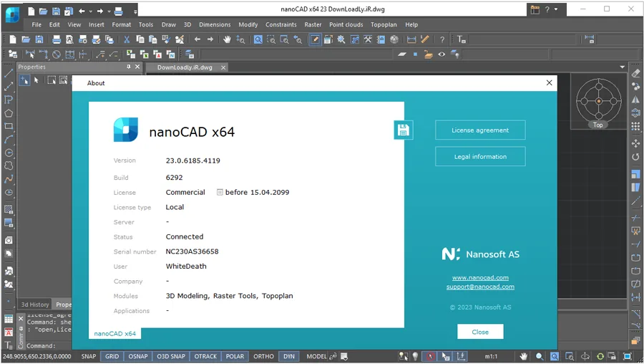The height and width of the screenshot is (364, 644).
Task: Click the version 23.0.6185.4119 text
Action: (x=193, y=161)
